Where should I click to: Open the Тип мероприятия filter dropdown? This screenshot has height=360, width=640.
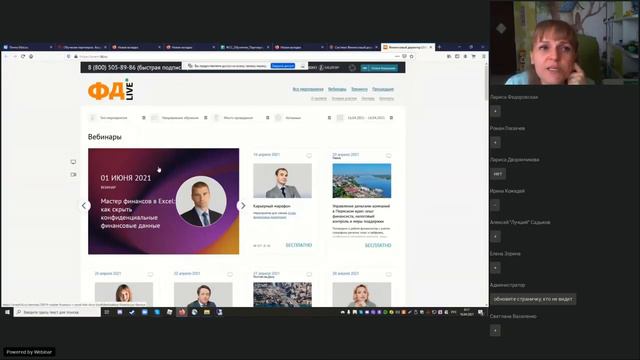coord(117,118)
